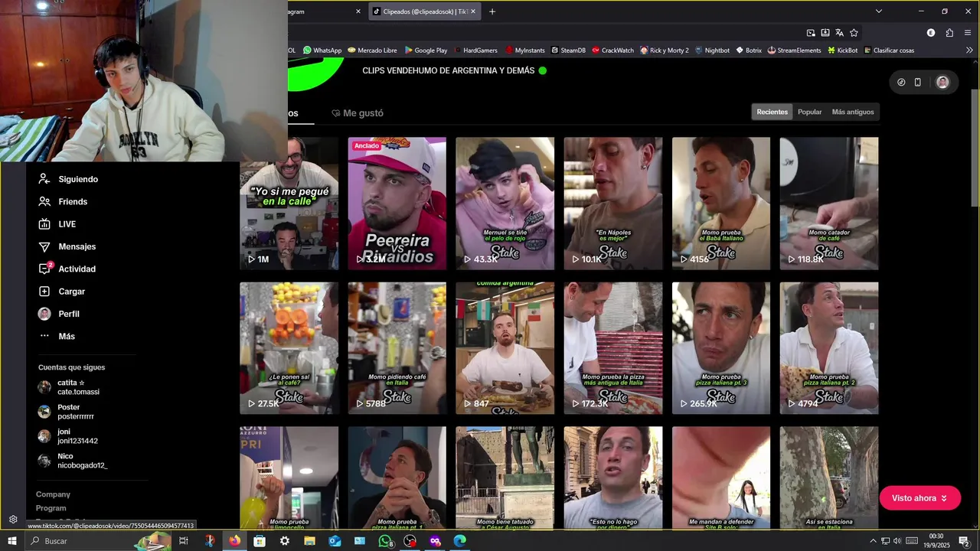Screen dimensions: 980x551
Task: Open Firefox hamburger application menu
Action: 968,33
